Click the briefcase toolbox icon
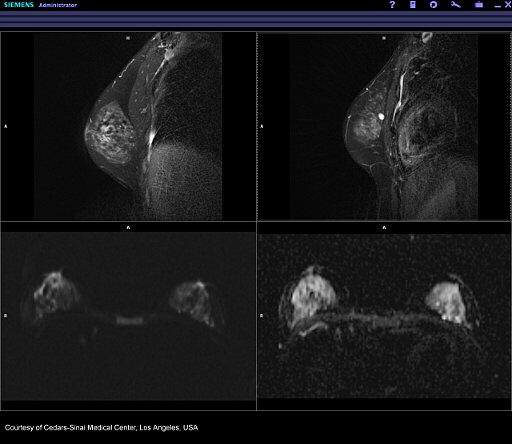The image size is (512, 444). click(x=479, y=5)
